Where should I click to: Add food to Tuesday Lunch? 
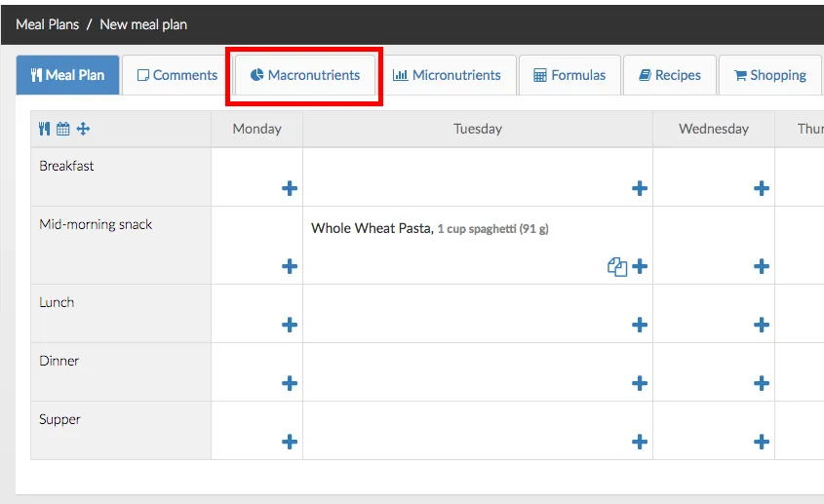pyautogui.click(x=640, y=325)
